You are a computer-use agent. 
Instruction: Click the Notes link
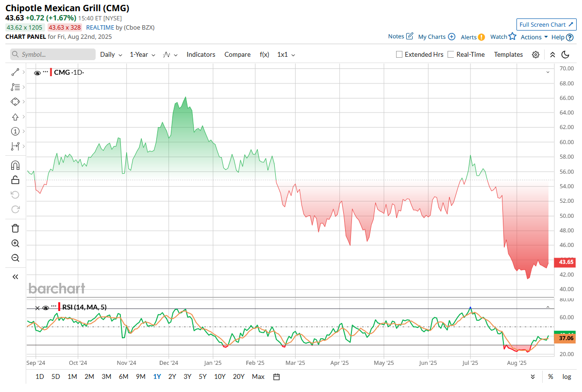pos(396,36)
